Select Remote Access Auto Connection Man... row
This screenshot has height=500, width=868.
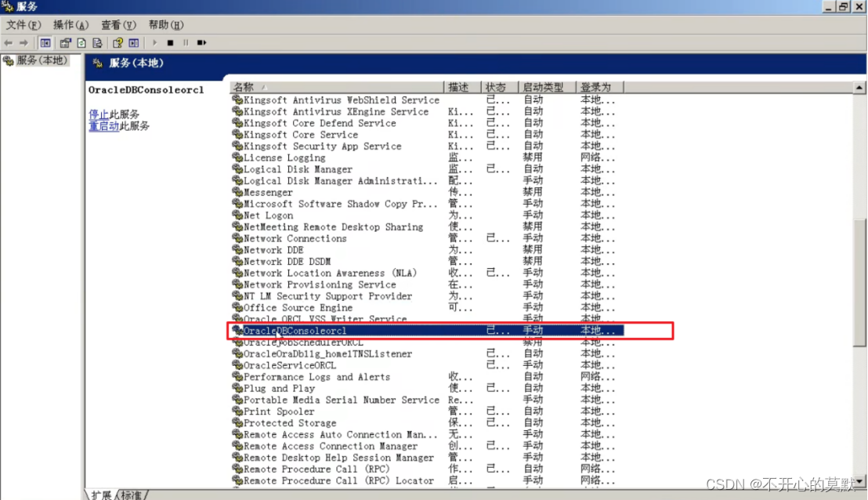tap(427, 434)
